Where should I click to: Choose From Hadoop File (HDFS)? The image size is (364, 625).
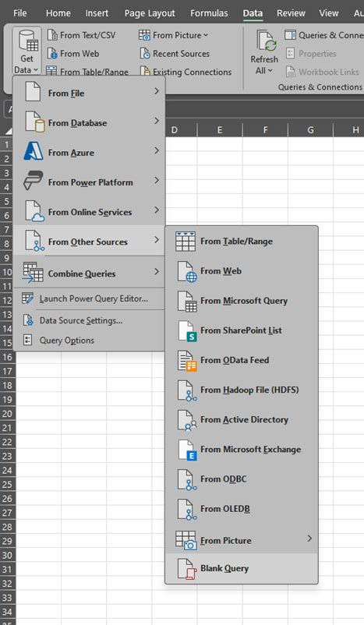point(242,390)
